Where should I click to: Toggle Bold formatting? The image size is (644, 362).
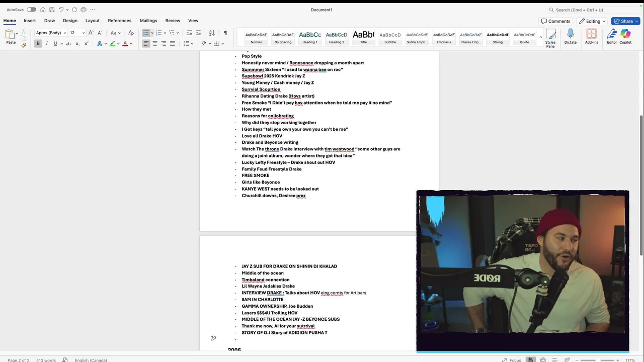pos(38,44)
